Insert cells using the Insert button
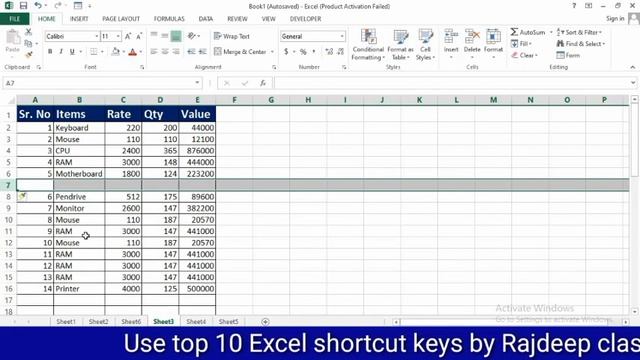The width and height of the screenshot is (640, 360). (x=451, y=44)
